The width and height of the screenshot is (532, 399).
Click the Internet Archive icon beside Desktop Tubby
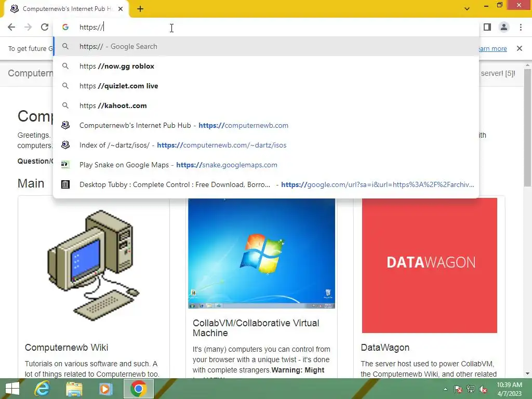[x=65, y=184]
